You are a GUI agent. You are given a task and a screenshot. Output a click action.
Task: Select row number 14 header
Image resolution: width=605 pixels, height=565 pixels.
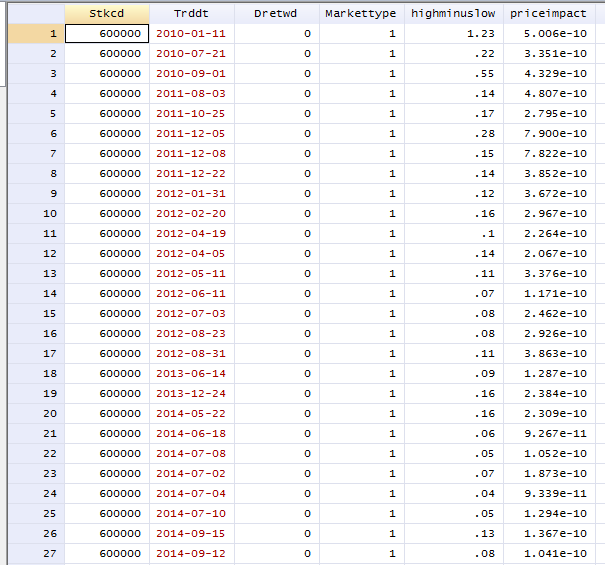coord(36,294)
